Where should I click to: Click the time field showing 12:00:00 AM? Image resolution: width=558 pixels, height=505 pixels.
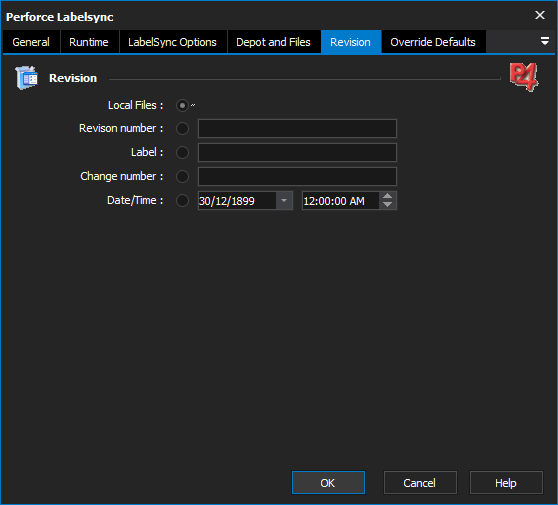(340, 201)
